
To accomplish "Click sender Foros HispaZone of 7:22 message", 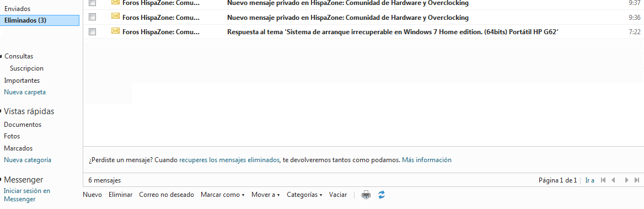I will [161, 31].
